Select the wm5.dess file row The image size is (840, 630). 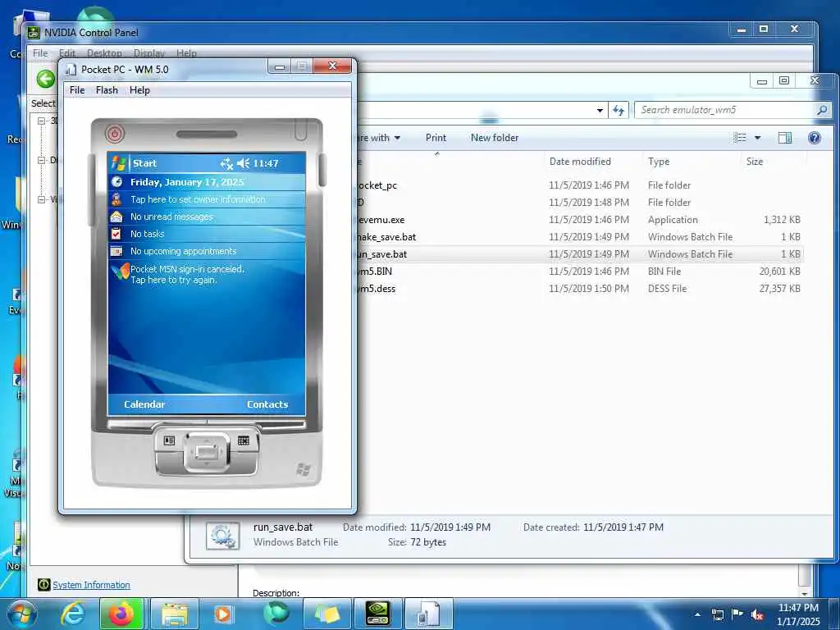click(580, 289)
